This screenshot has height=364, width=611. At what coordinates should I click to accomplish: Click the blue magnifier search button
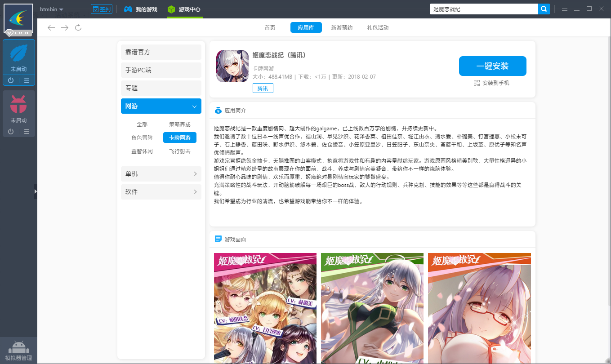(544, 9)
